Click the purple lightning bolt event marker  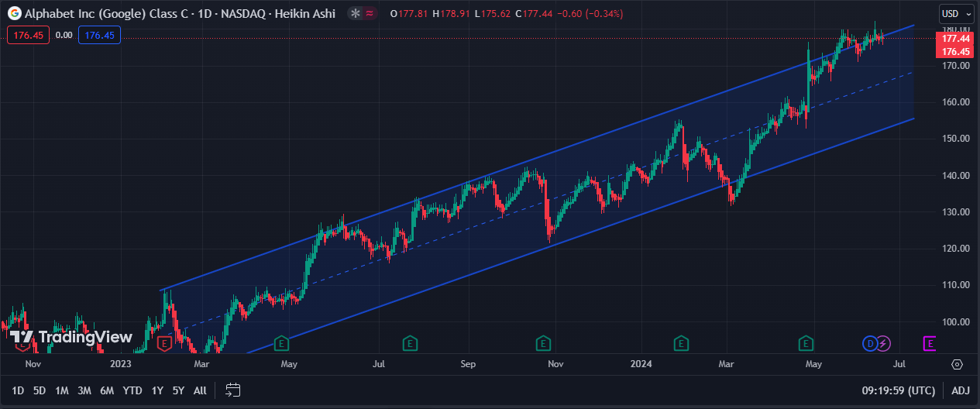[x=883, y=342]
